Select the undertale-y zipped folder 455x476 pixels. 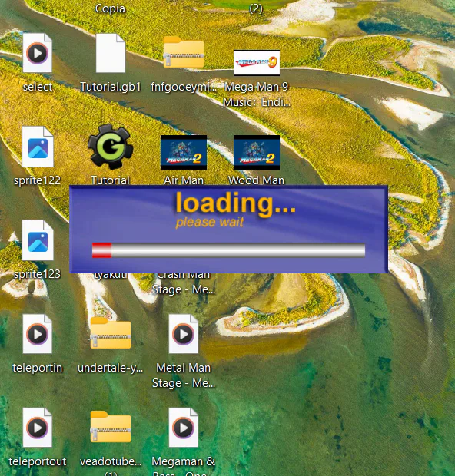[x=111, y=333]
